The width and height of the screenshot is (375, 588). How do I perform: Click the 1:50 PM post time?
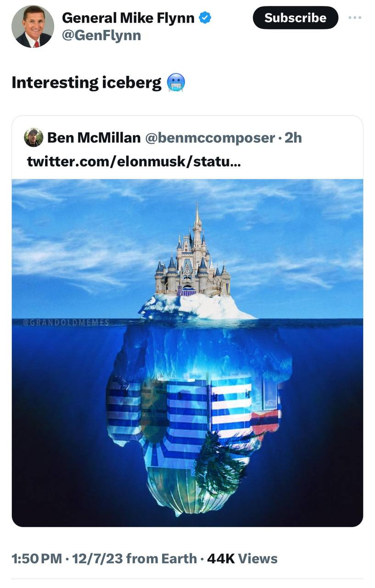[37, 559]
